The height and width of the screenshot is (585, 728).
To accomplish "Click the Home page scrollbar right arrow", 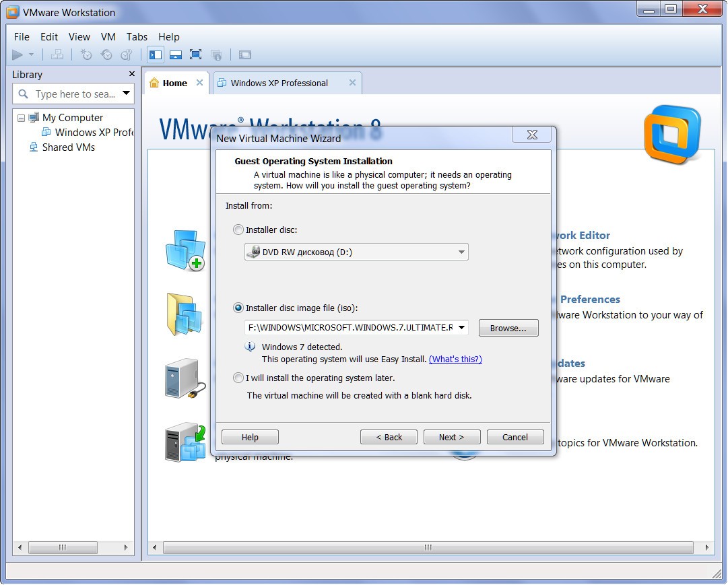I will [x=706, y=547].
